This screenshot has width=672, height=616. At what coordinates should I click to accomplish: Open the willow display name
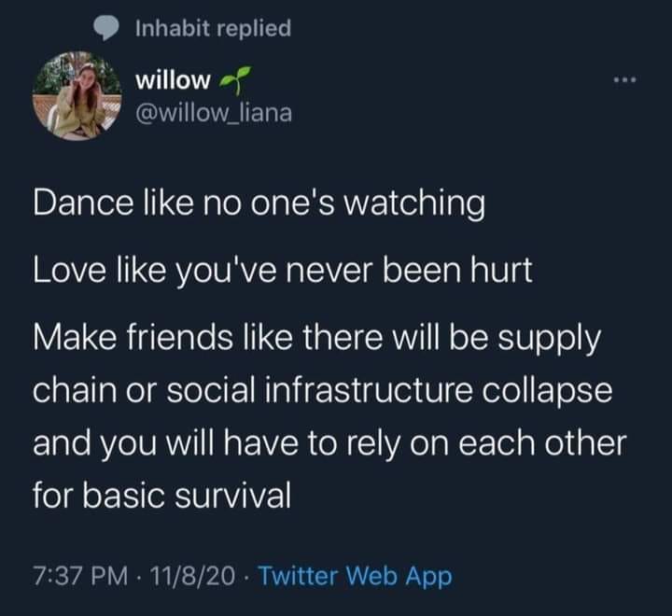[174, 80]
